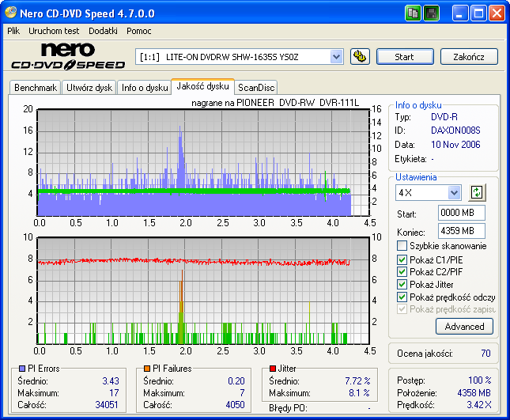Open the Plik menu
This screenshot has width=510, height=420.
click(x=13, y=31)
